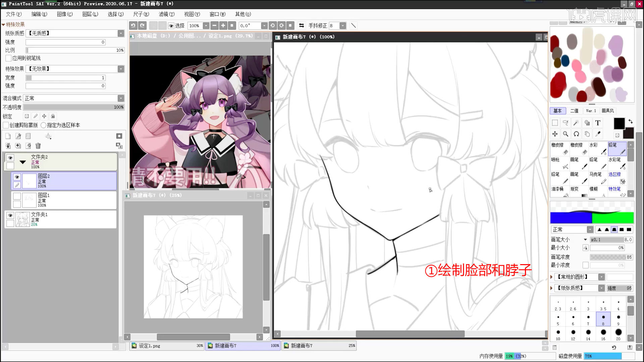Switch to 二值 tool tab
This screenshot has width=644, height=362.
coord(574,111)
